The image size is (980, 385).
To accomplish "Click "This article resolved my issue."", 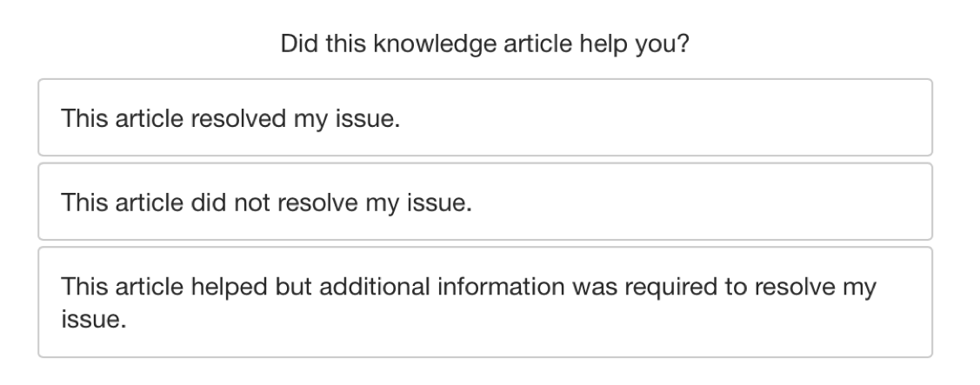I will coord(485,117).
